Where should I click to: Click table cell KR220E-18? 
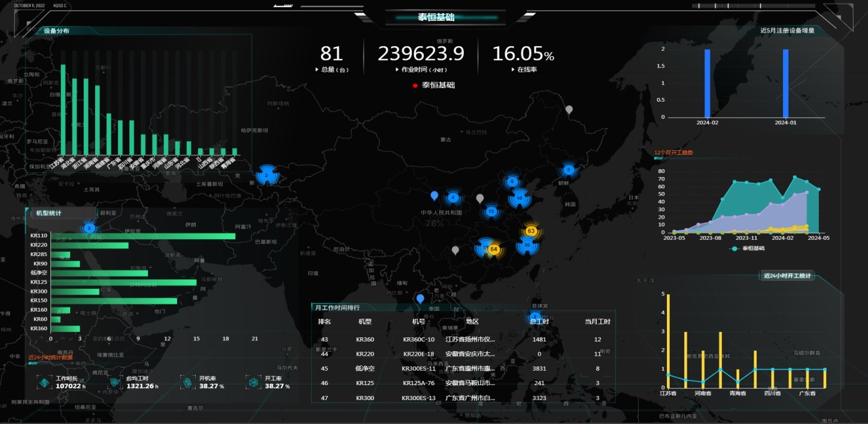[418, 354]
